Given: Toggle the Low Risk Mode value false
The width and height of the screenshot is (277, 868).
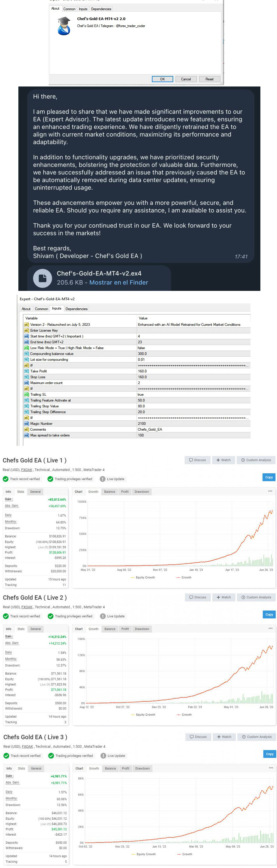Looking at the screenshot, I should point(141,348).
